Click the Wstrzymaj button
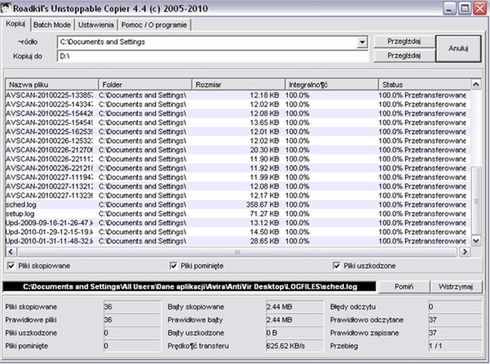490x364 pixels. 456,287
